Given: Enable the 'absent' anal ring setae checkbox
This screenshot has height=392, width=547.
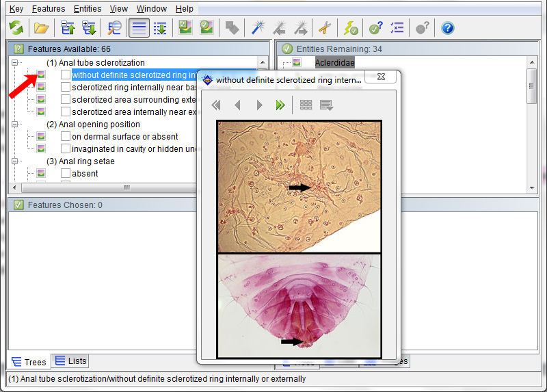Looking at the screenshot, I should (x=66, y=174).
